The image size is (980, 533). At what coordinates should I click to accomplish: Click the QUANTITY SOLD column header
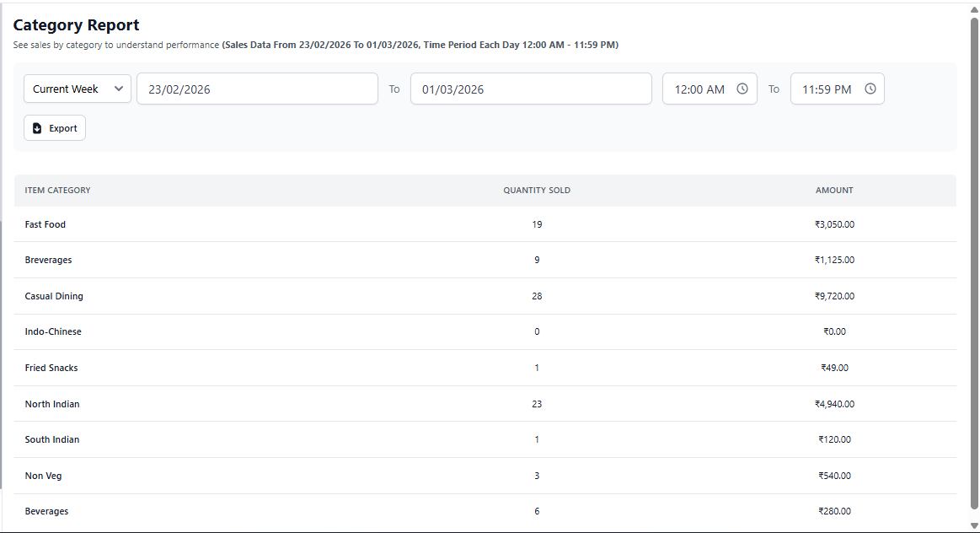tap(537, 190)
